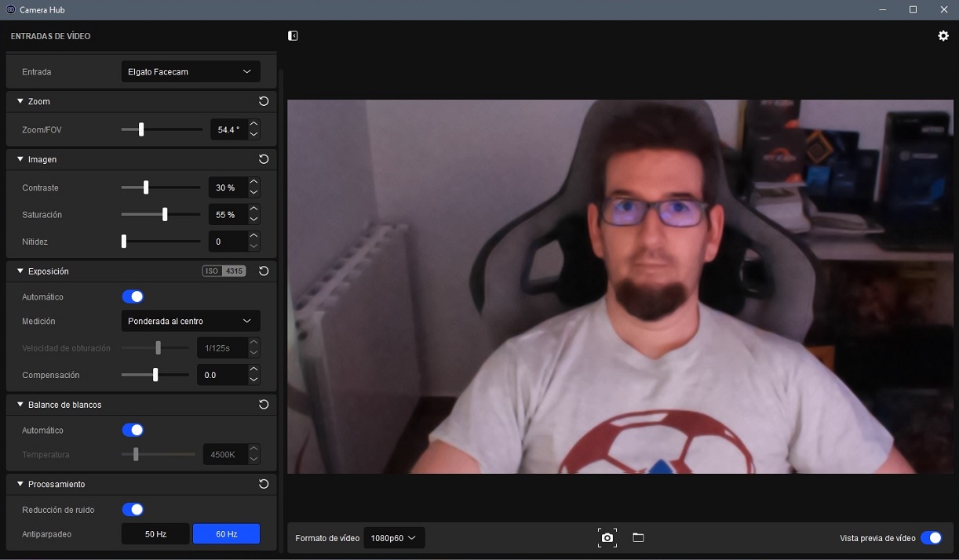The height and width of the screenshot is (560, 959).
Task: Collapse the Imagen section header
Action: click(20, 159)
